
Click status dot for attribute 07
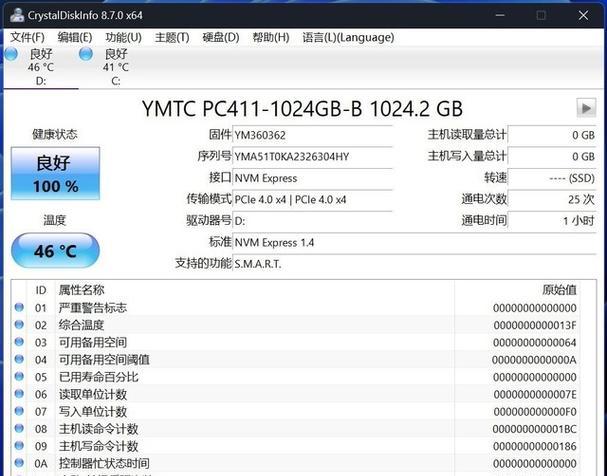(19, 411)
